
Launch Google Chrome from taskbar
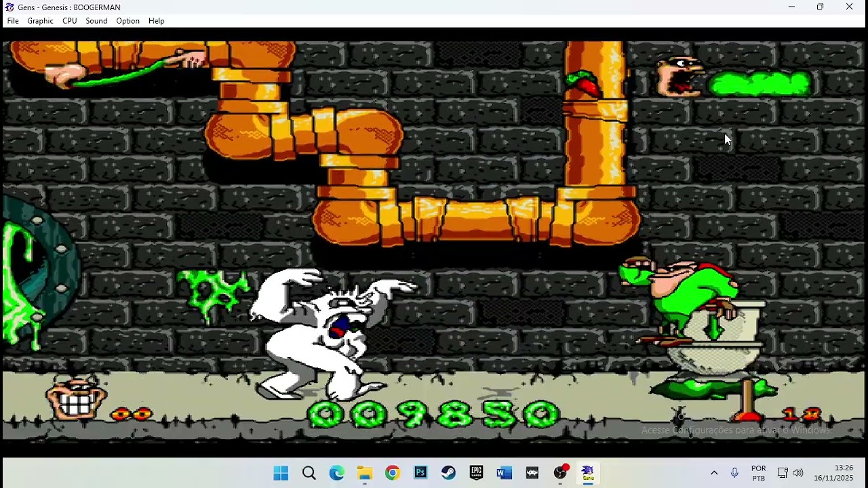(393, 473)
